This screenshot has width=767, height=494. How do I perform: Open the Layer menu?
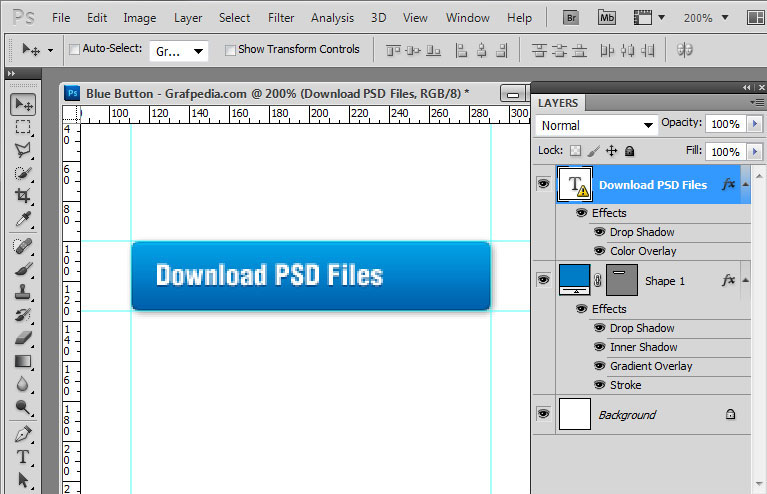188,18
